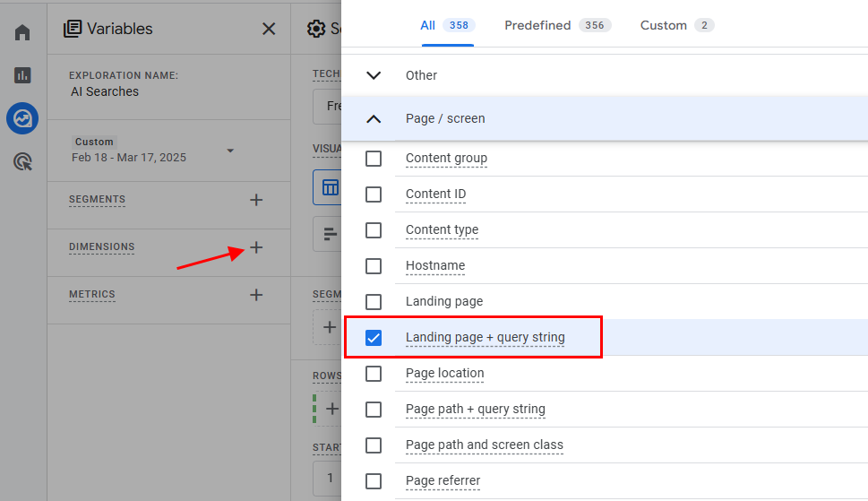The image size is (868, 501).
Task: Edit the exploration name AI Searches
Action: coord(105,91)
